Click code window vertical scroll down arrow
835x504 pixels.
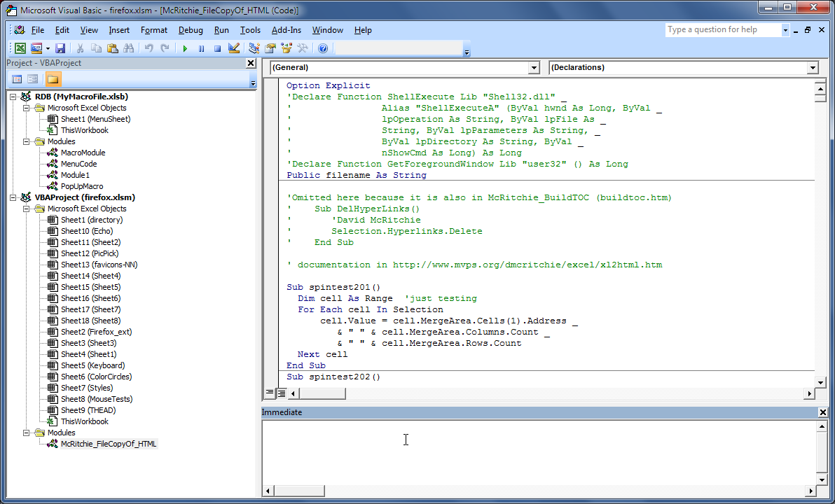pyautogui.click(x=820, y=382)
